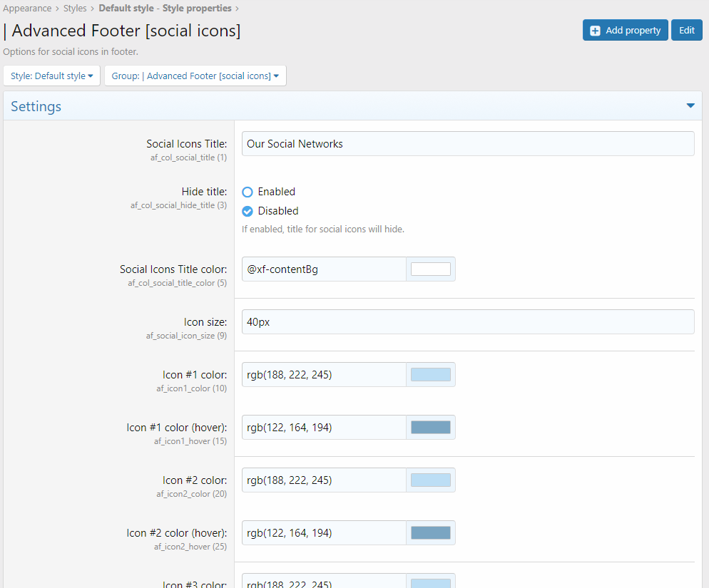This screenshot has width=709, height=588.
Task: Open Default style - Style properties breadcrumb
Action: pyautogui.click(x=165, y=9)
